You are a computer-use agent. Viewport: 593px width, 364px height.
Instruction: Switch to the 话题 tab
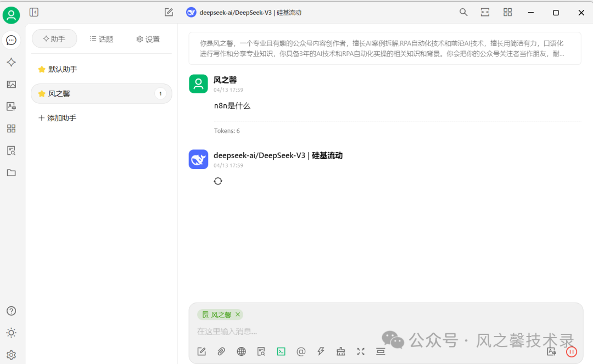(102, 39)
